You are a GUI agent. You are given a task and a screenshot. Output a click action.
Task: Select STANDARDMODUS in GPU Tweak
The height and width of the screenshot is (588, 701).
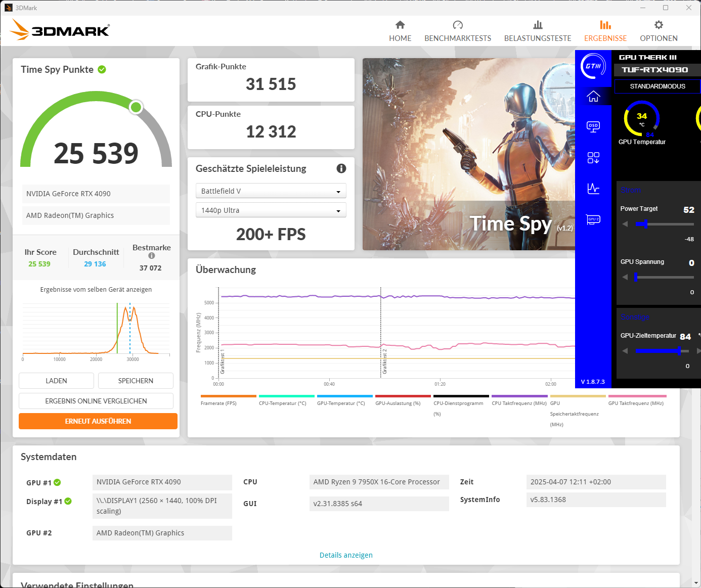[x=658, y=86]
